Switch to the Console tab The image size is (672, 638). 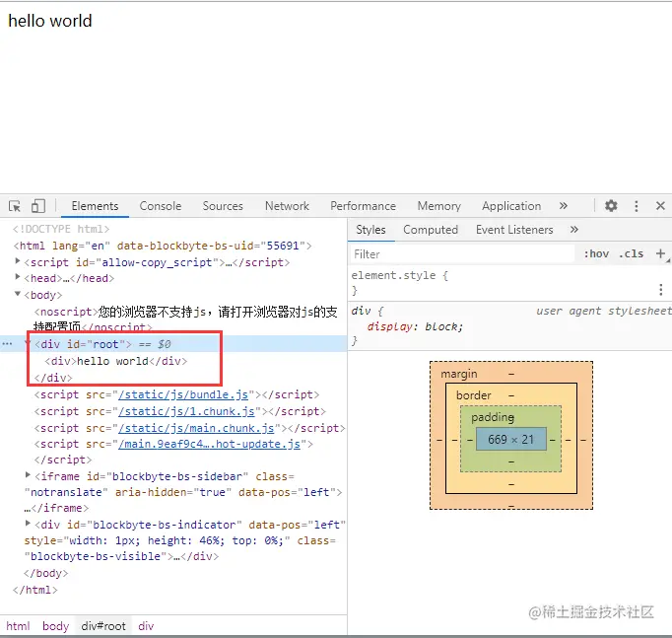tap(161, 206)
